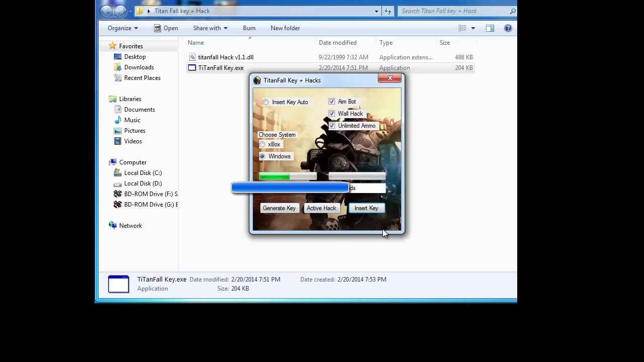Click the Computer icon in navigation pane
Screen dimensions: 644x362
point(113,162)
